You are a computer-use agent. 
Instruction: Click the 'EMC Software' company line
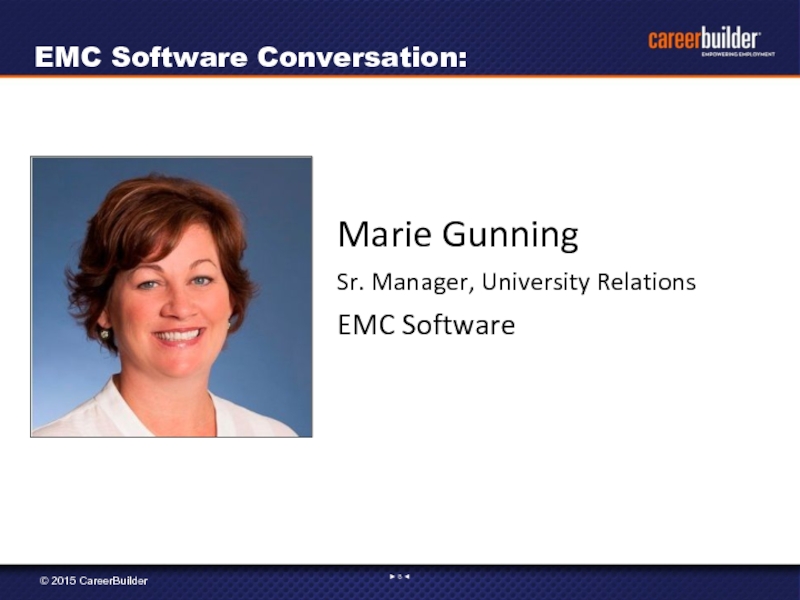click(426, 325)
